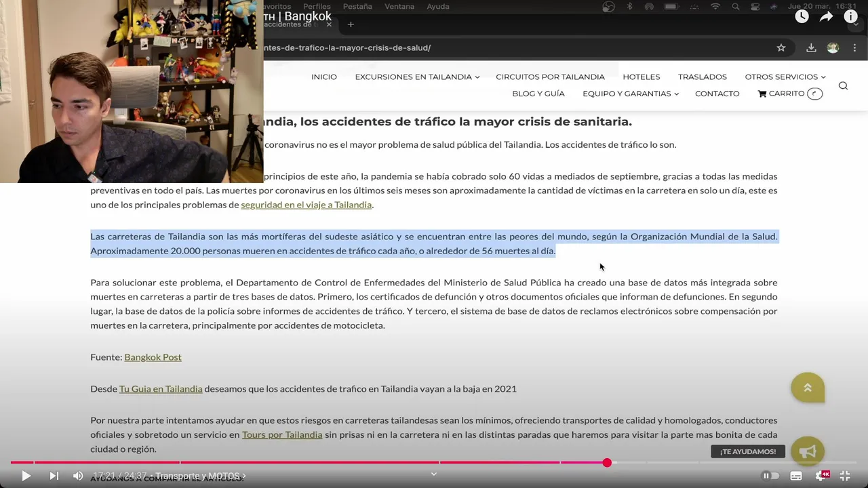Click the ¡TE AYUDAMOS! label
Image resolution: width=868 pixels, height=488 pixels.
pyautogui.click(x=748, y=451)
